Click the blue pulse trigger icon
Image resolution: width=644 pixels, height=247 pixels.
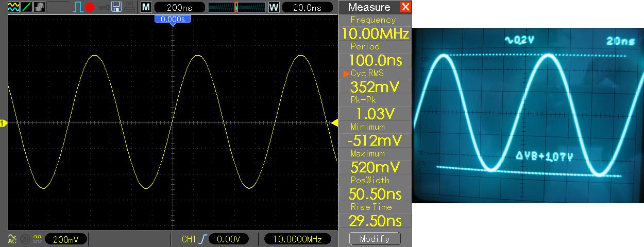pyautogui.click(x=78, y=7)
